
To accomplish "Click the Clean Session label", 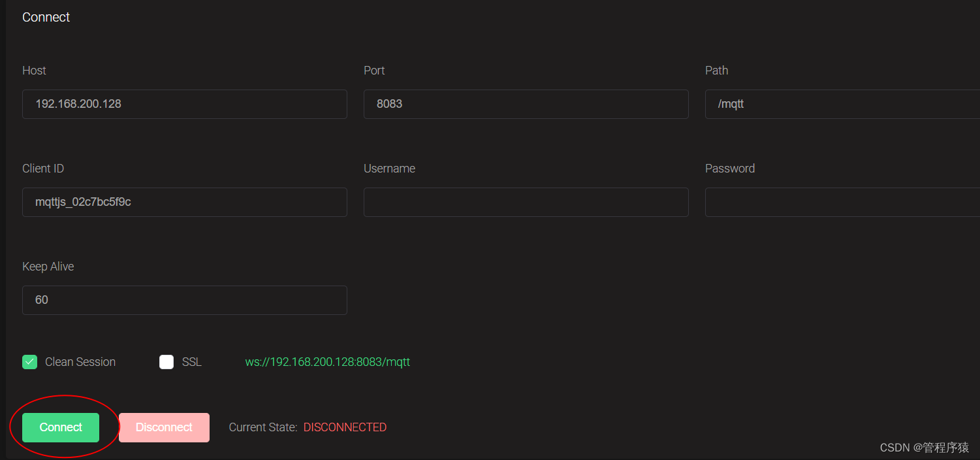I will pyautogui.click(x=80, y=362).
